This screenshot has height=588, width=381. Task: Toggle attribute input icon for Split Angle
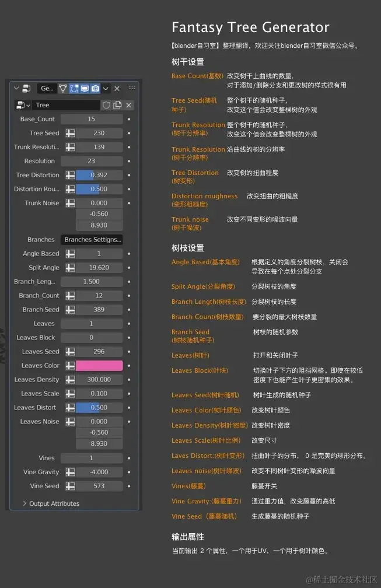pos(70,268)
